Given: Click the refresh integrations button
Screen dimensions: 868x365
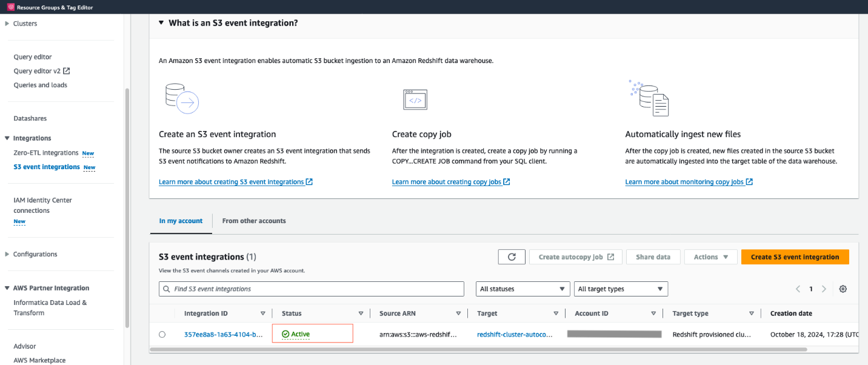Looking at the screenshot, I should tap(512, 257).
